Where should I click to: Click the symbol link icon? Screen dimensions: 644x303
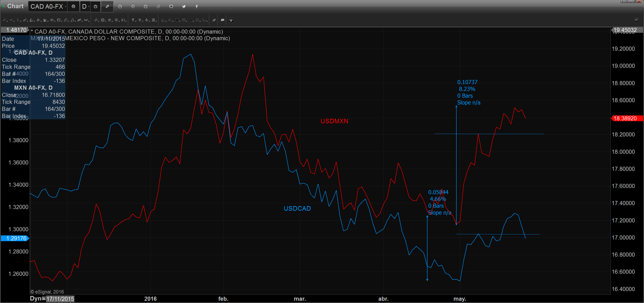coord(158,7)
